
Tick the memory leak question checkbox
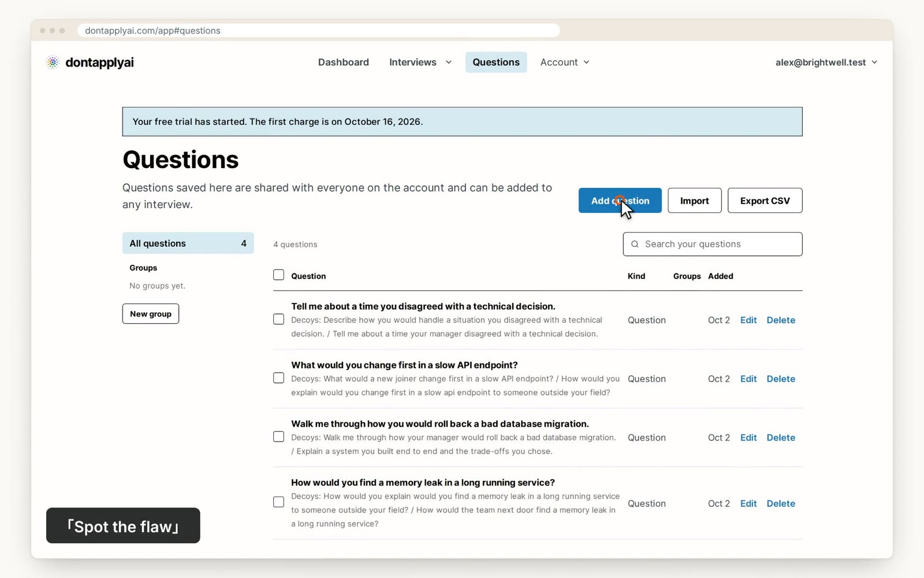pyautogui.click(x=278, y=502)
